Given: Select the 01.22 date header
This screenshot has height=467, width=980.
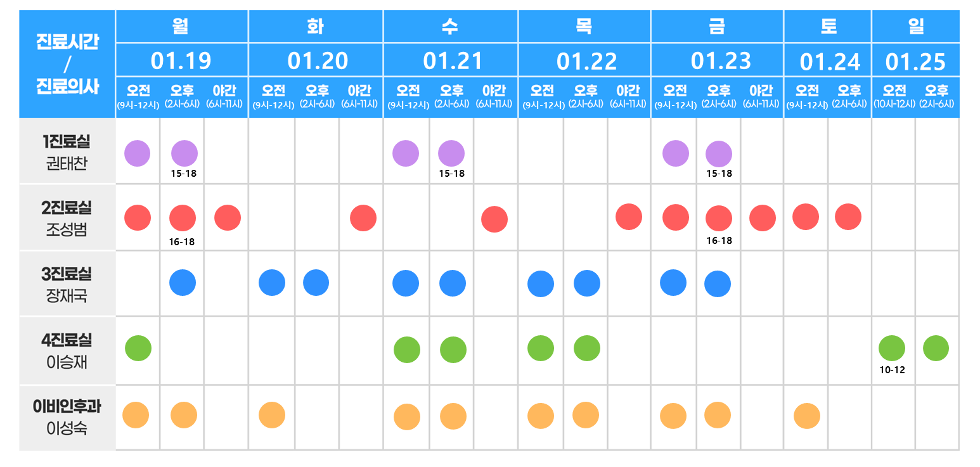Looking at the screenshot, I should 586,61.
